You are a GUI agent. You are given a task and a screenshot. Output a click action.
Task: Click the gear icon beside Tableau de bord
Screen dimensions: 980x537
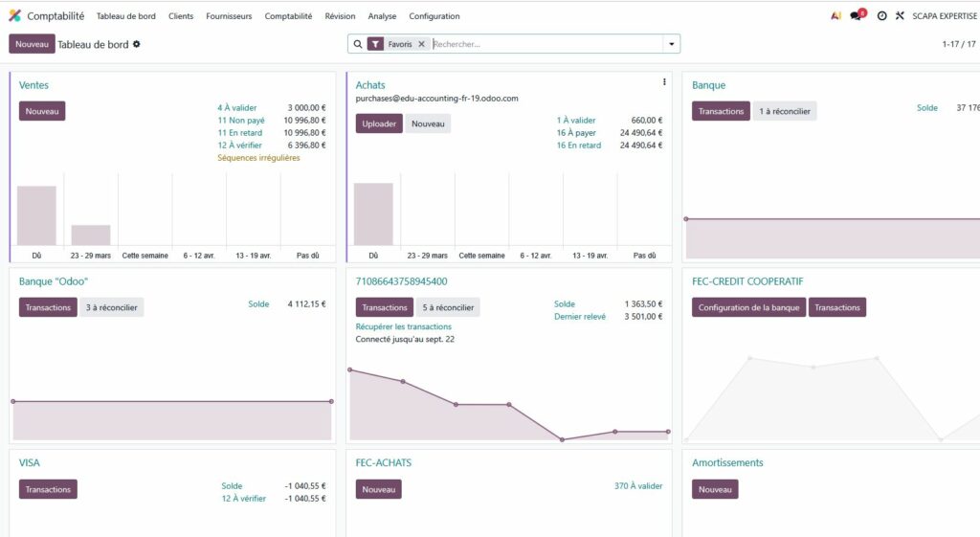coord(137,44)
